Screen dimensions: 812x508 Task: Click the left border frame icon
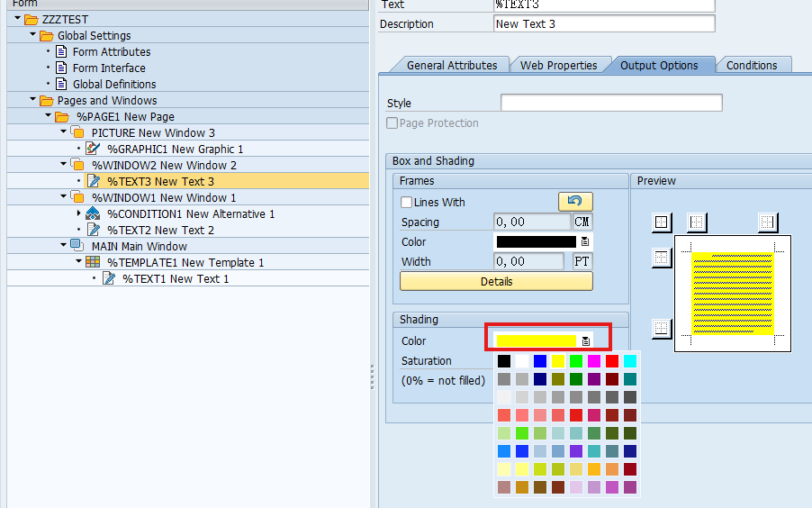tap(697, 222)
